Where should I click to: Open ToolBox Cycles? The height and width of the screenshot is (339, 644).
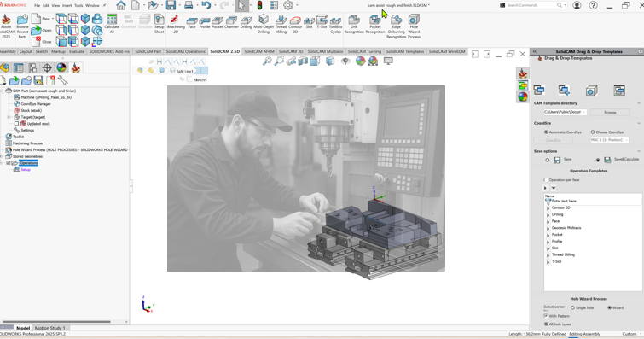(x=335, y=24)
